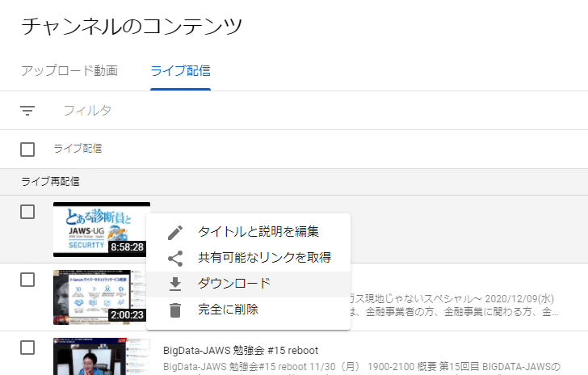
Task: Select ダウンロード in the context menu
Action: point(248,284)
